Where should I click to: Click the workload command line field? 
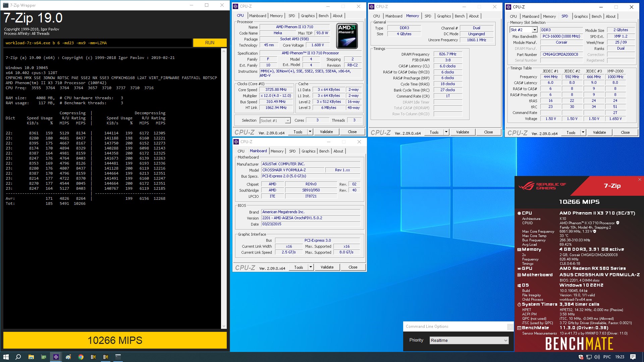98,43
